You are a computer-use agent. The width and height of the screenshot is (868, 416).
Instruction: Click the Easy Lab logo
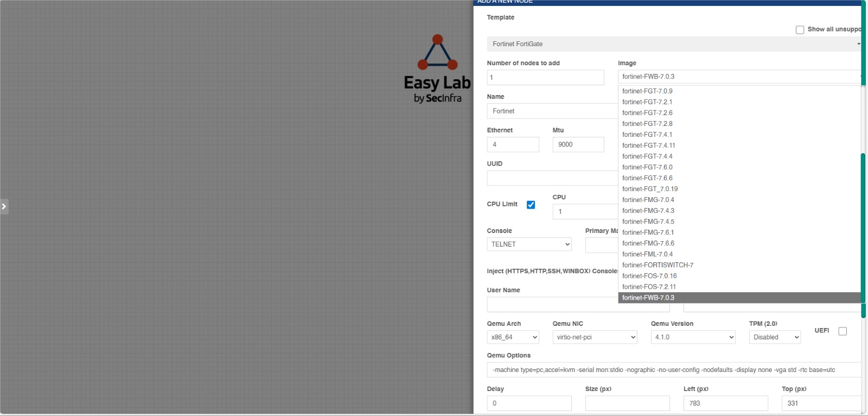(437, 69)
